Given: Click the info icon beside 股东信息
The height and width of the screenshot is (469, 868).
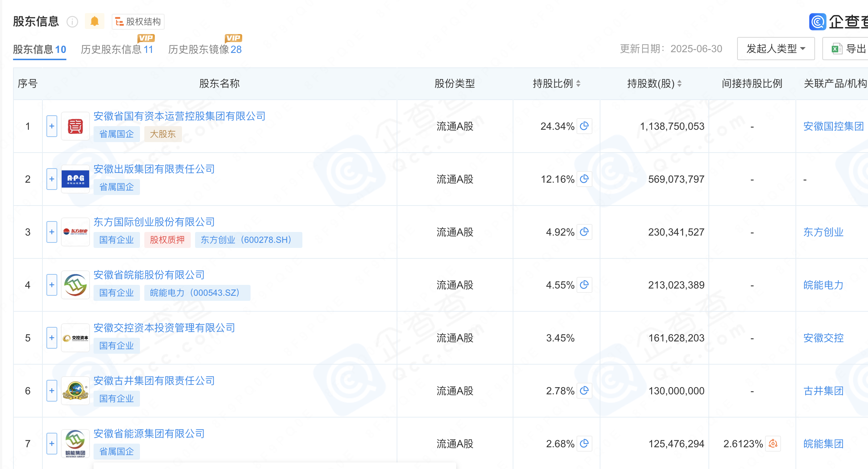Looking at the screenshot, I should pos(73,22).
